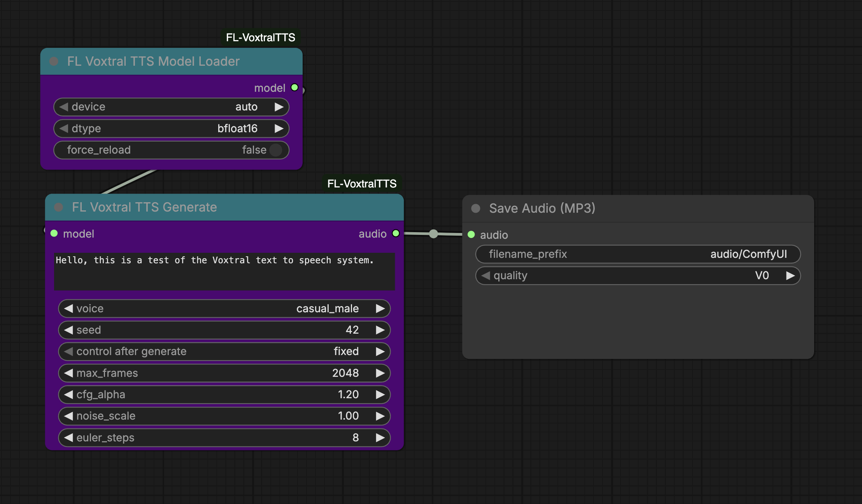Open quality dropdown showing V0
The image size is (862, 504).
[x=638, y=276]
